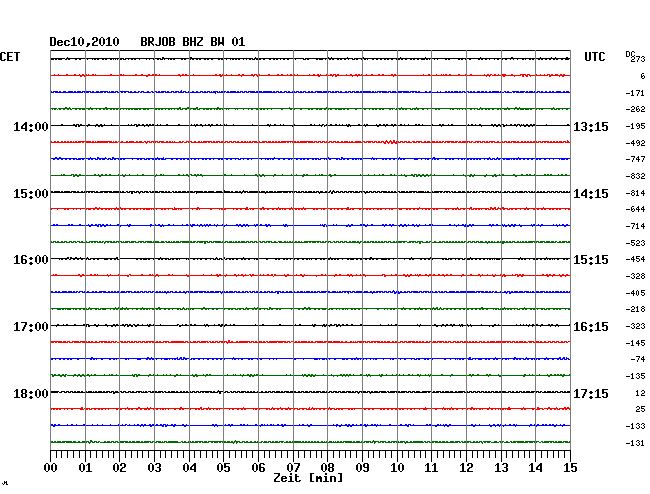This screenshot has height=494, width=650.
Task: Click the 09 minute axis tick label
Action: pyautogui.click(x=362, y=467)
